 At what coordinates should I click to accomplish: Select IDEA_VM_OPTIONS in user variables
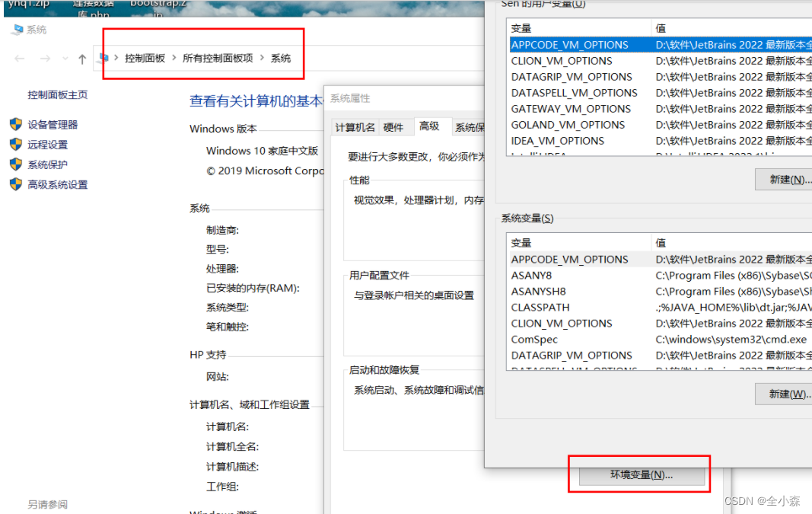[661, 141]
